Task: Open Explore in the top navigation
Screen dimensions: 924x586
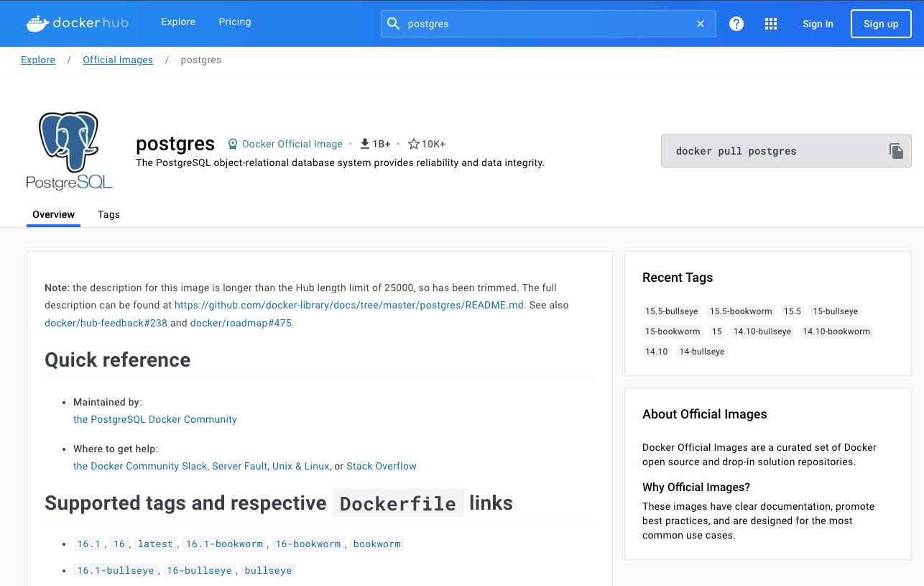Action: pyautogui.click(x=178, y=22)
